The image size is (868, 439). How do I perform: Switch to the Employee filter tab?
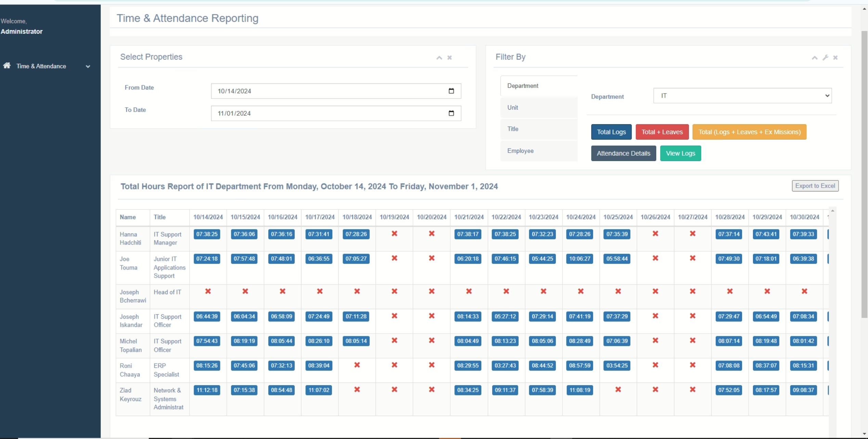coord(539,151)
